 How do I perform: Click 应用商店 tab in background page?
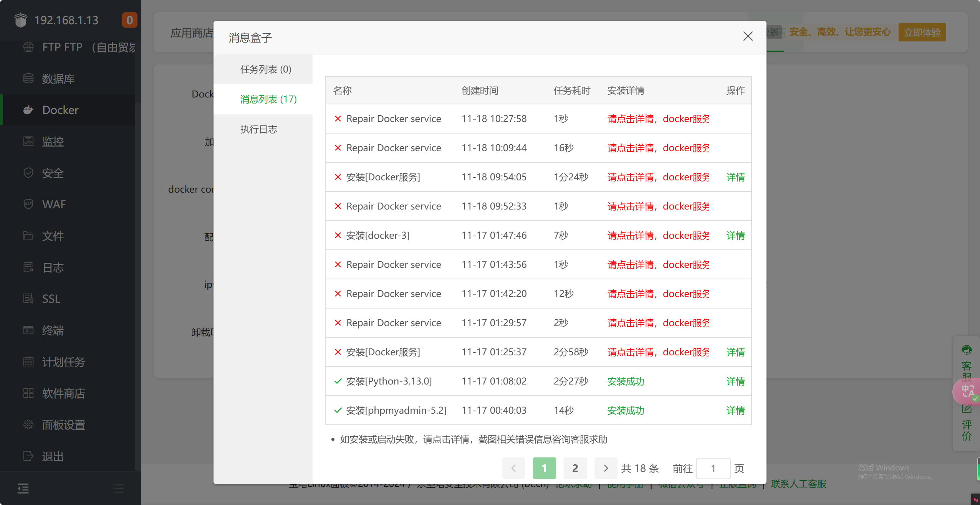point(192,33)
